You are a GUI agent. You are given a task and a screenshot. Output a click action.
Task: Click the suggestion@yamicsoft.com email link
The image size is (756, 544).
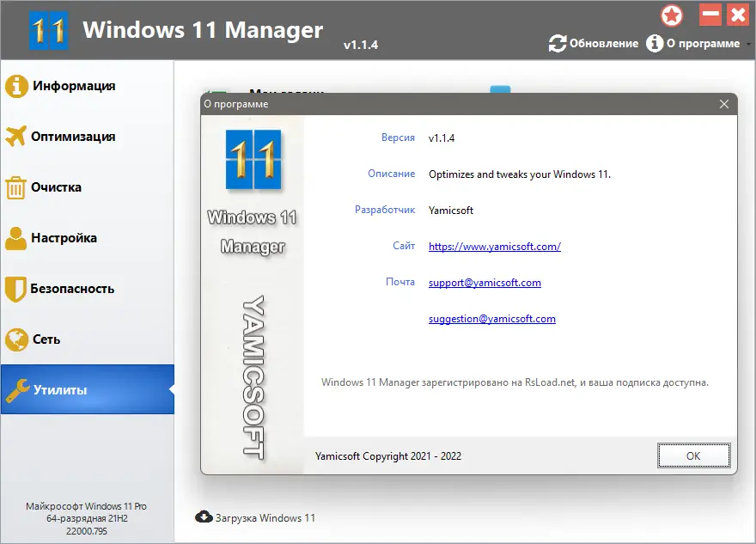(491, 318)
